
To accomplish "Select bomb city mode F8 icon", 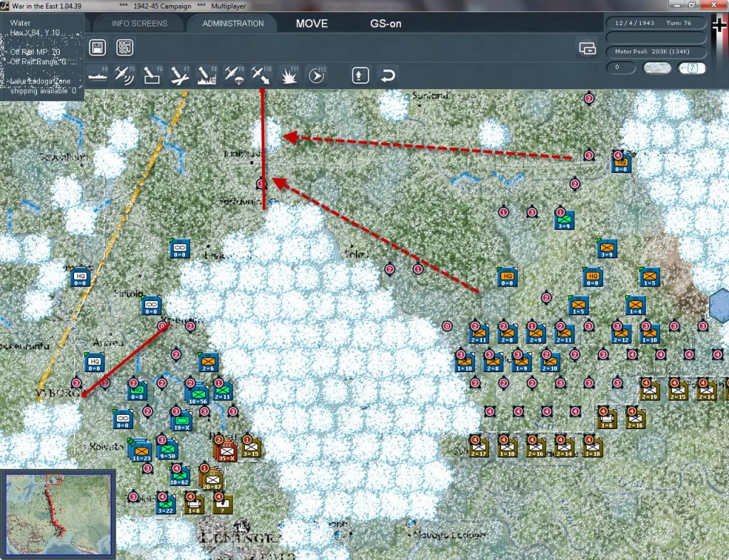I will pyautogui.click(x=207, y=75).
